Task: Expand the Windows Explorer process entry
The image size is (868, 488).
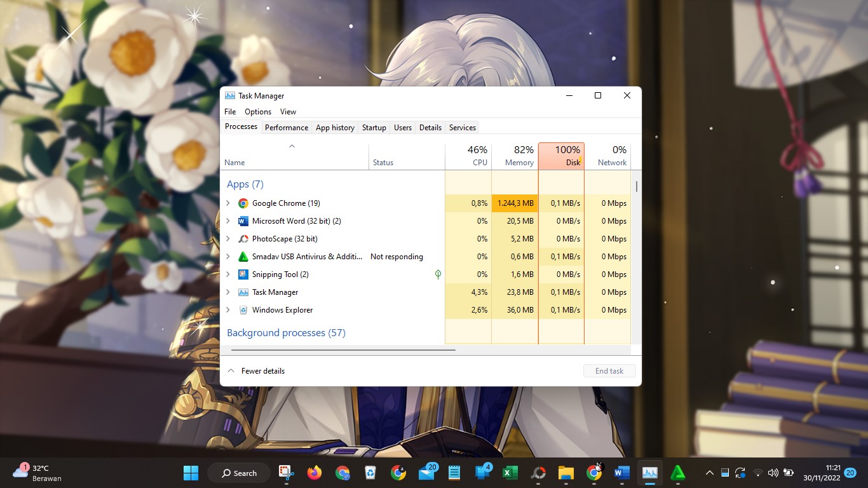Action: (x=228, y=310)
